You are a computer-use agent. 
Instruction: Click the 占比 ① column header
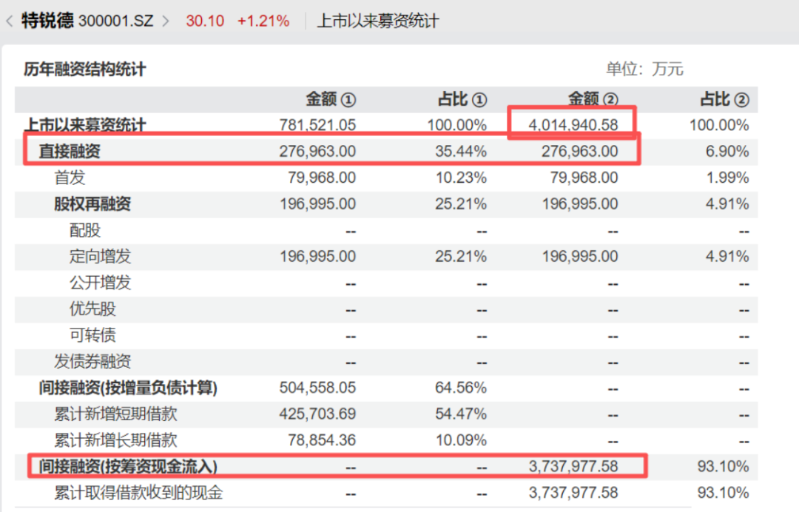click(463, 99)
